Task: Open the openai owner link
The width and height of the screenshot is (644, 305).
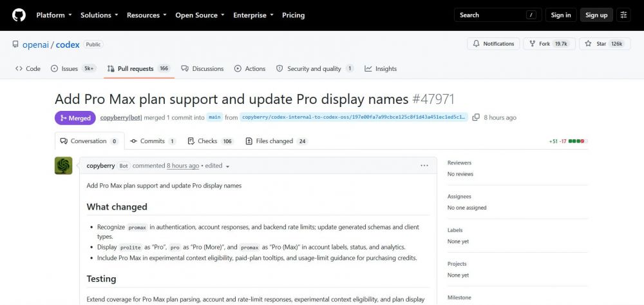Action: 35,44
